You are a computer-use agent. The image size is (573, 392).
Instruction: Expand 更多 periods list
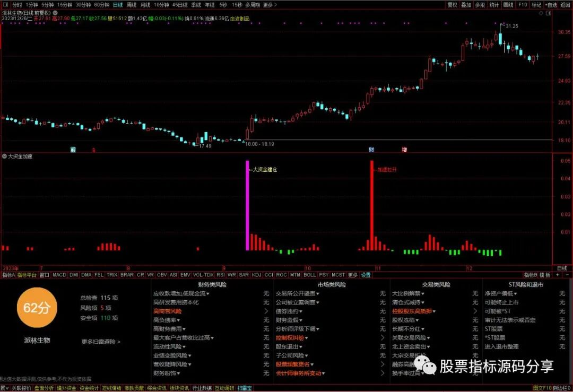coord(270,5)
